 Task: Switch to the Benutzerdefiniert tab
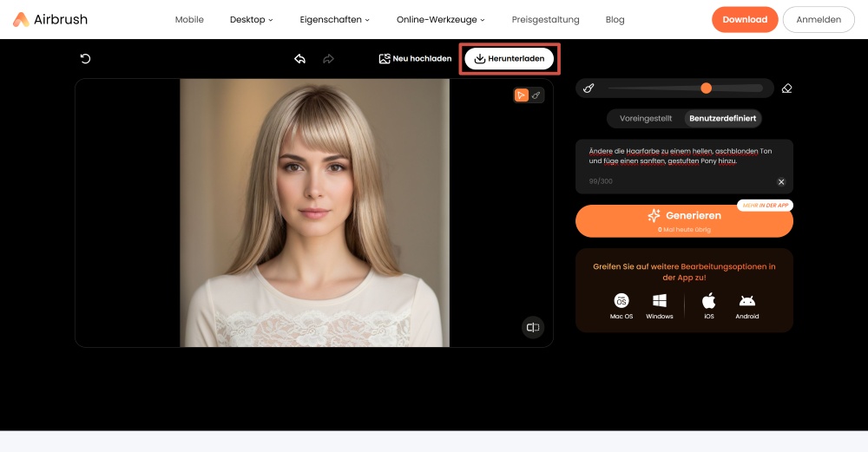pyautogui.click(x=722, y=118)
